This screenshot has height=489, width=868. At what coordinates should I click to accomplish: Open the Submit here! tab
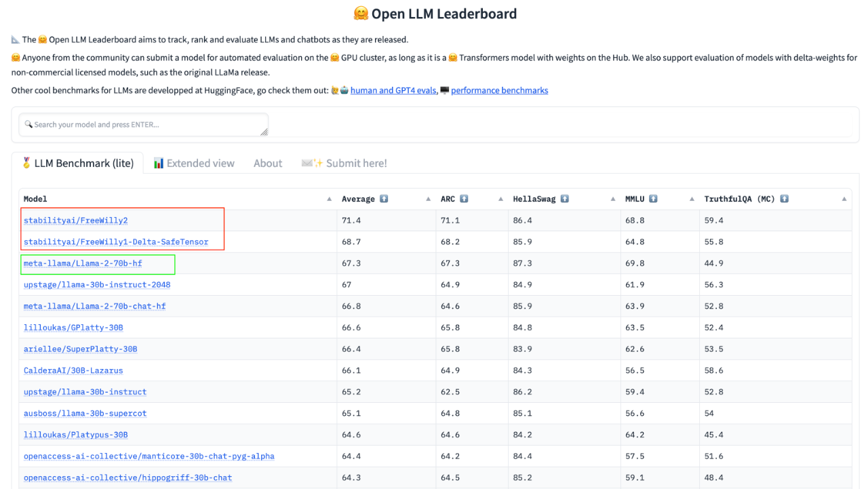344,163
